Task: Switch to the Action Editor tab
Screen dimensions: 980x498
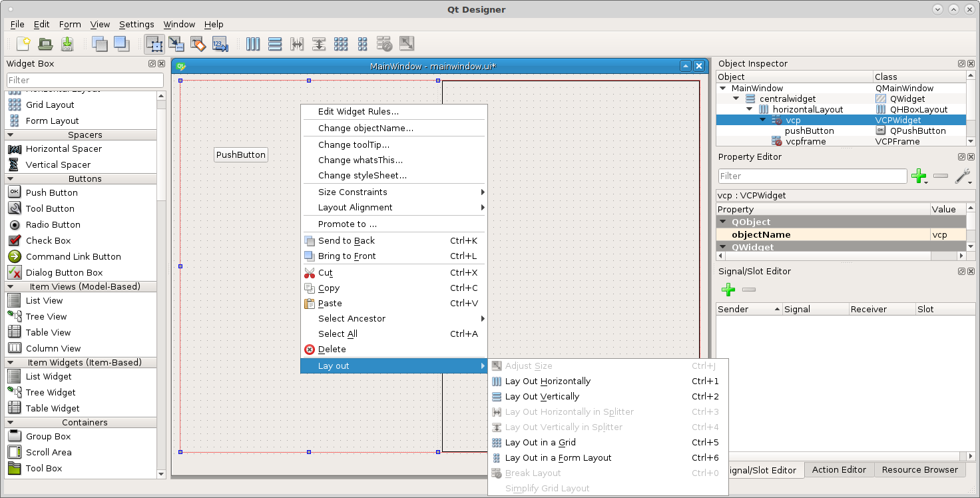Action: coord(839,469)
